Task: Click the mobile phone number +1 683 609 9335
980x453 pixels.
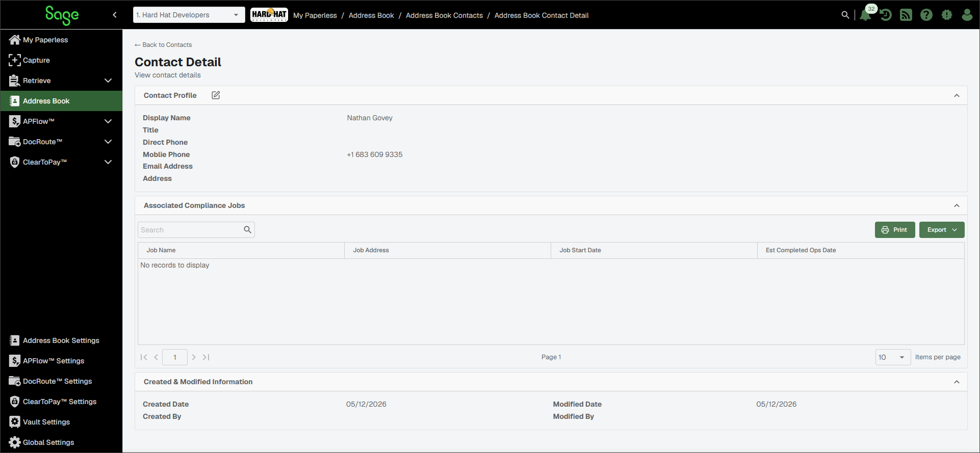Action: pos(375,154)
